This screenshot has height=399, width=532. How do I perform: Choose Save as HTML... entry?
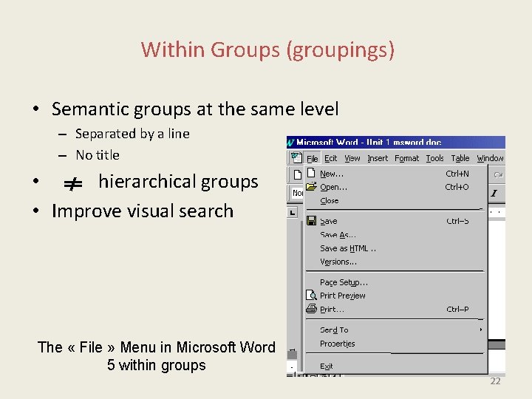(x=395, y=248)
